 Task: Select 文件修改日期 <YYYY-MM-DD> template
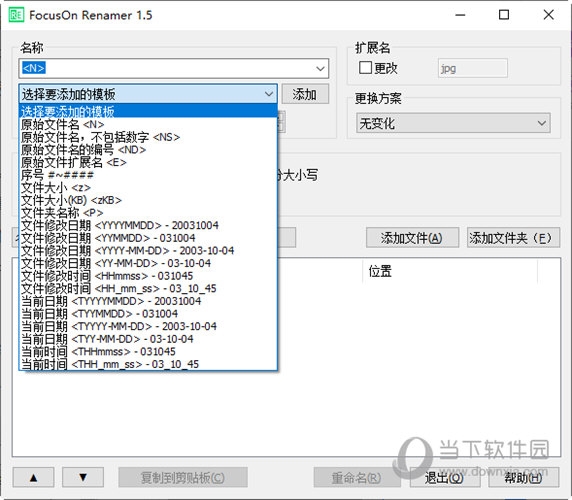[148, 251]
